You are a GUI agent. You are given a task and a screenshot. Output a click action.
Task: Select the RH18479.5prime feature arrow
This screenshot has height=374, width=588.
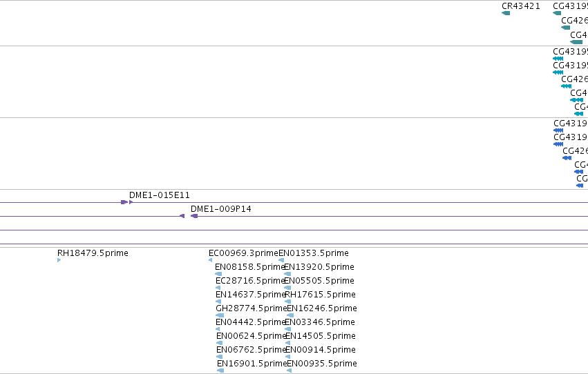click(59, 260)
